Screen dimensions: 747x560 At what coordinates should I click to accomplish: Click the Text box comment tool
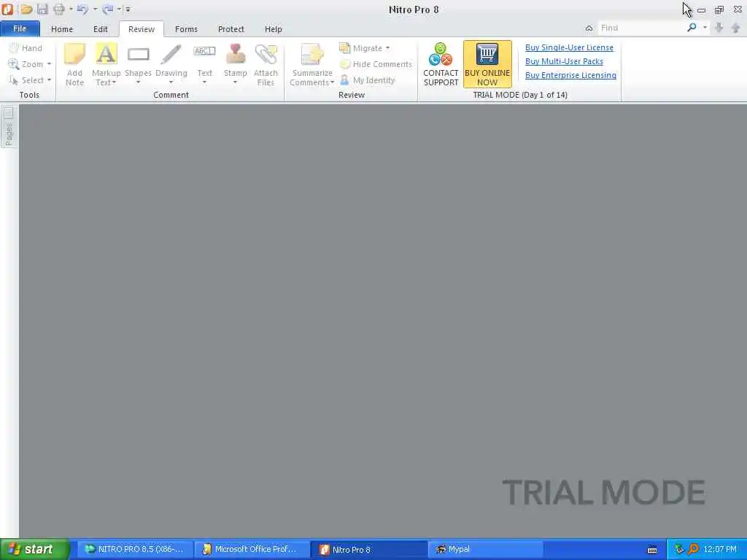tap(204, 52)
